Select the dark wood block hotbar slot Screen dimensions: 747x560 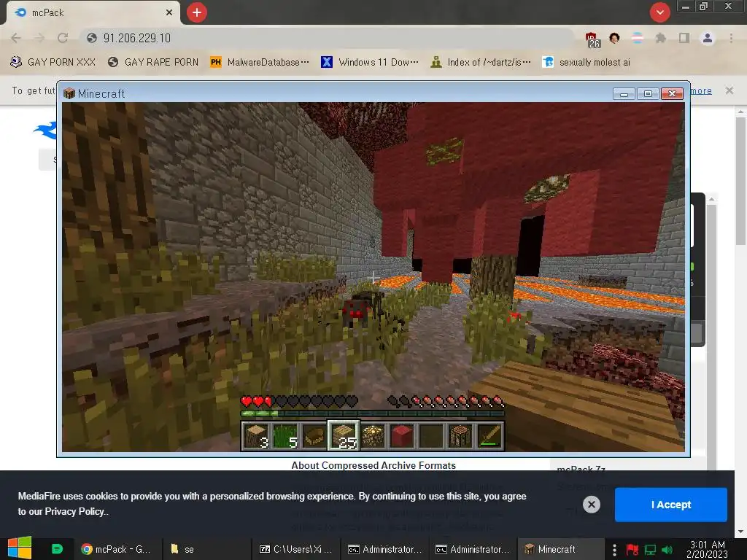coord(460,436)
